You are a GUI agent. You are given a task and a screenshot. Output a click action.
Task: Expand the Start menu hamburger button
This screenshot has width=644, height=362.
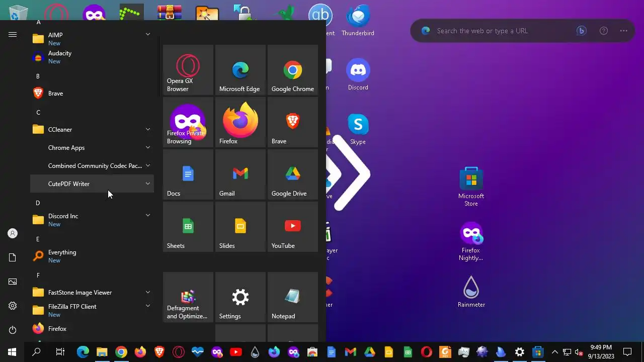coord(13,34)
